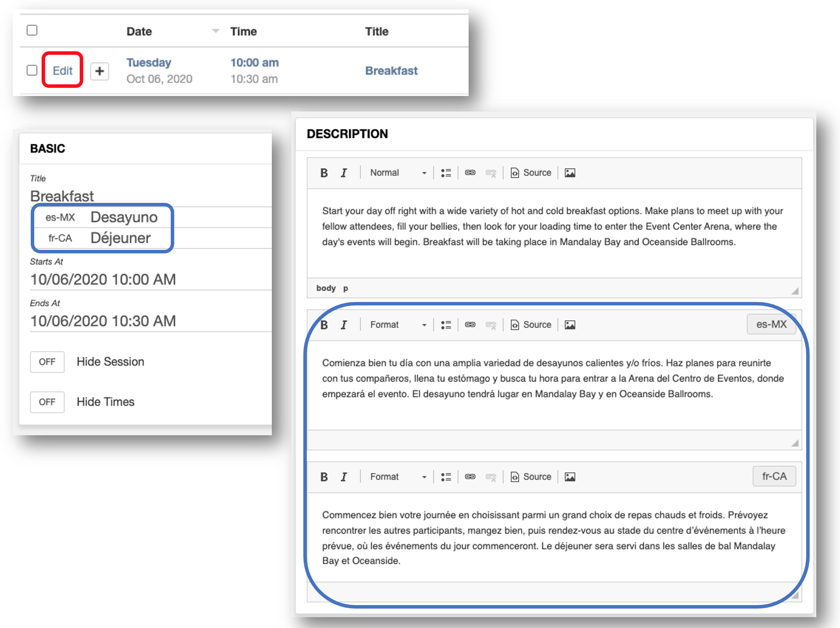Apply Italic in the es-MX editor toolbar

click(344, 324)
